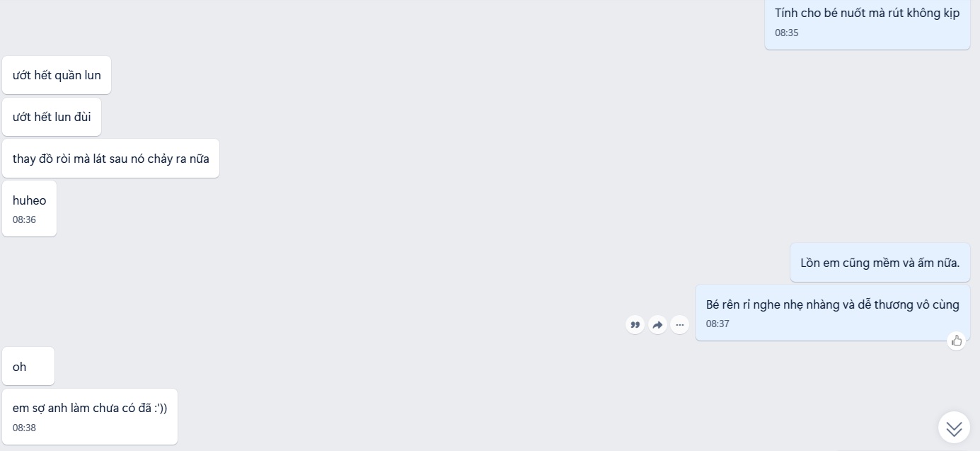Select the 'ướt hết quần lun' bubble

(x=57, y=75)
